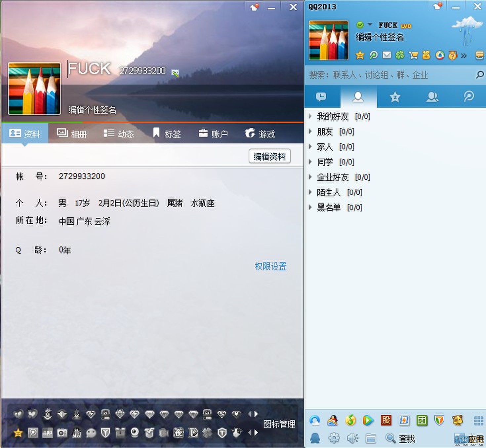
Task: Click yellow Qzone star badge in profile bottom row
Action: (x=18, y=432)
